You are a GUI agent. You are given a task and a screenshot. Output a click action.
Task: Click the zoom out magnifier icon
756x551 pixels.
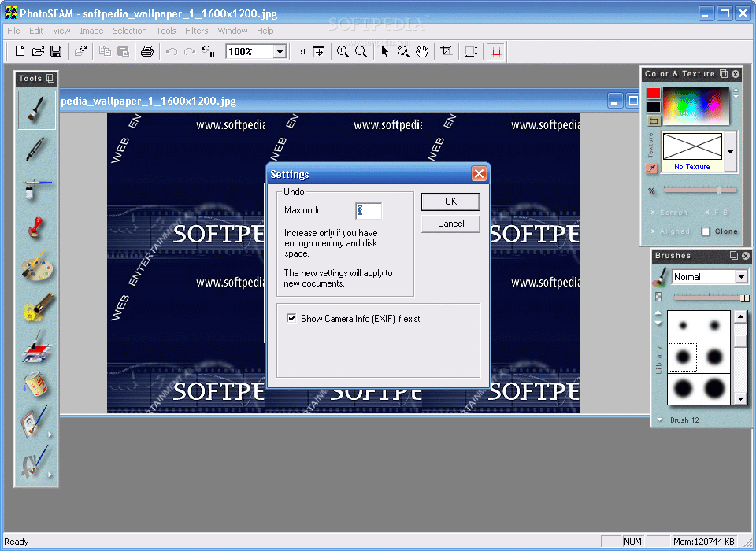361,52
